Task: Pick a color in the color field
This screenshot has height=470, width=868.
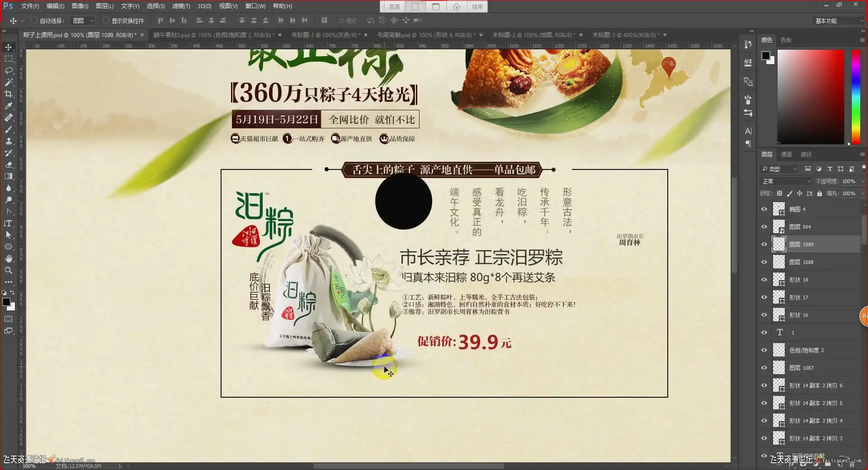Action: click(811, 97)
